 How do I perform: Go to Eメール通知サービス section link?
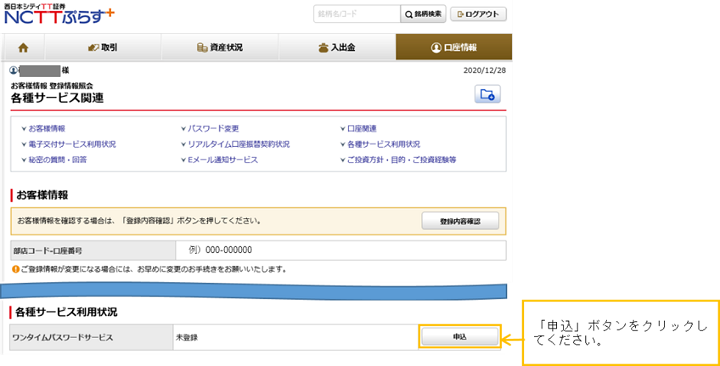(219, 160)
